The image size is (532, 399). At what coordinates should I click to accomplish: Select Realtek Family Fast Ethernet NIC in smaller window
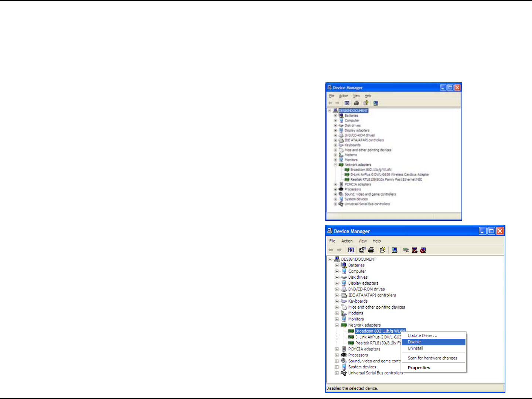[x=386, y=179]
